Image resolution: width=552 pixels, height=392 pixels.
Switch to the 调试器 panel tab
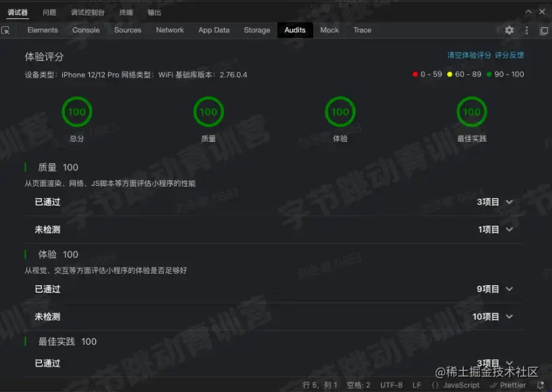tap(18, 13)
